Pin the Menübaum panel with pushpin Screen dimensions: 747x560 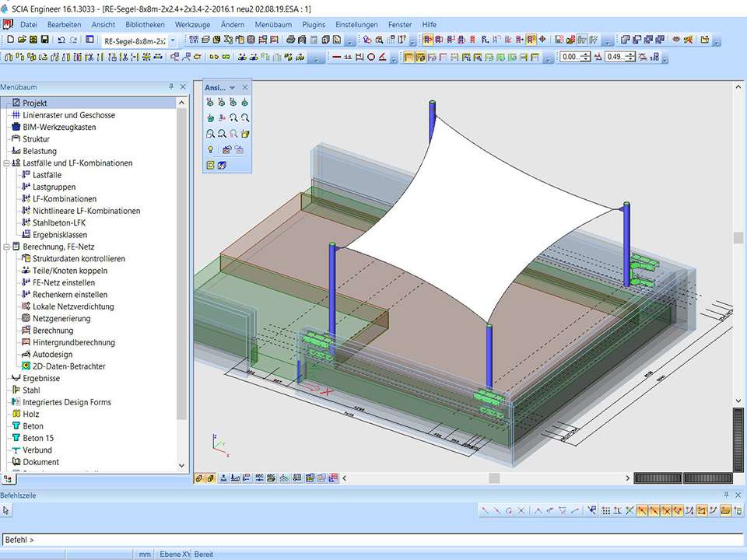[x=171, y=87]
